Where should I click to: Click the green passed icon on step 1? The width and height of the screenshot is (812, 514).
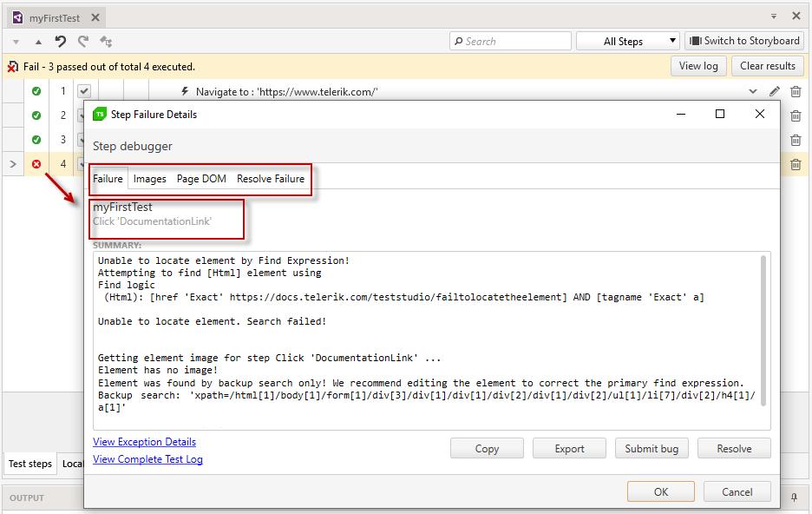36,91
